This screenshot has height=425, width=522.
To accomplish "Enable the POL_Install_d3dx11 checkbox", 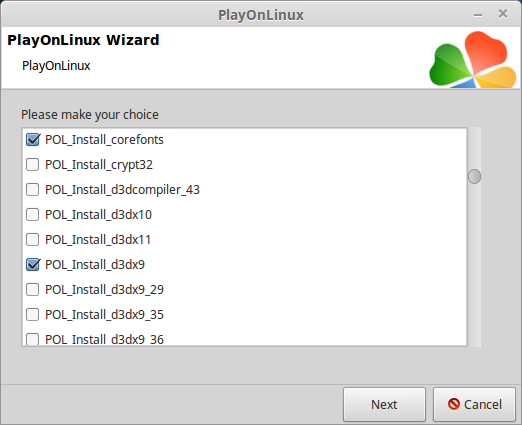I will coord(33,240).
